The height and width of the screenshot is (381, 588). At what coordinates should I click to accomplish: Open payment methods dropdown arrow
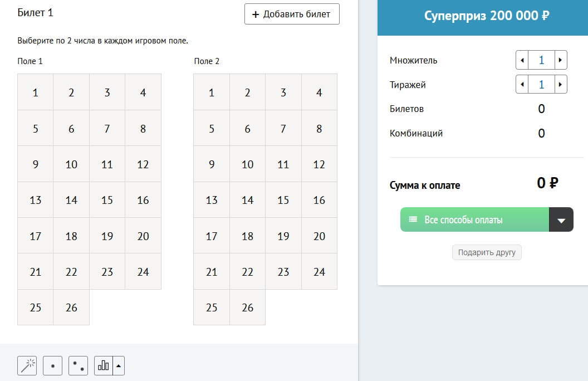click(x=561, y=219)
